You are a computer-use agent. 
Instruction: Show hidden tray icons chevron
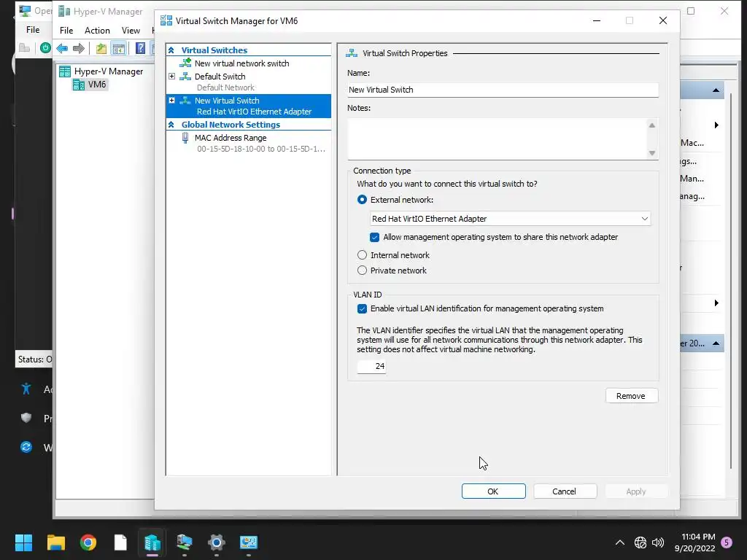620,542
